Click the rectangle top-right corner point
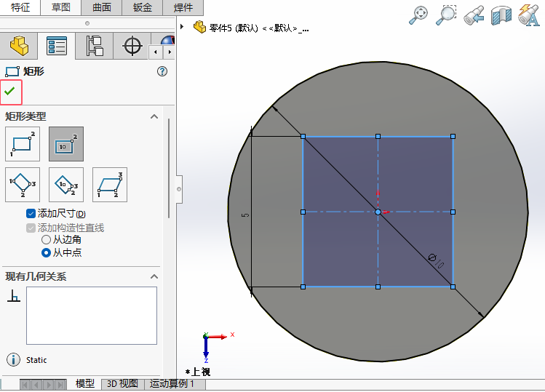The image size is (545, 392). tap(453, 137)
